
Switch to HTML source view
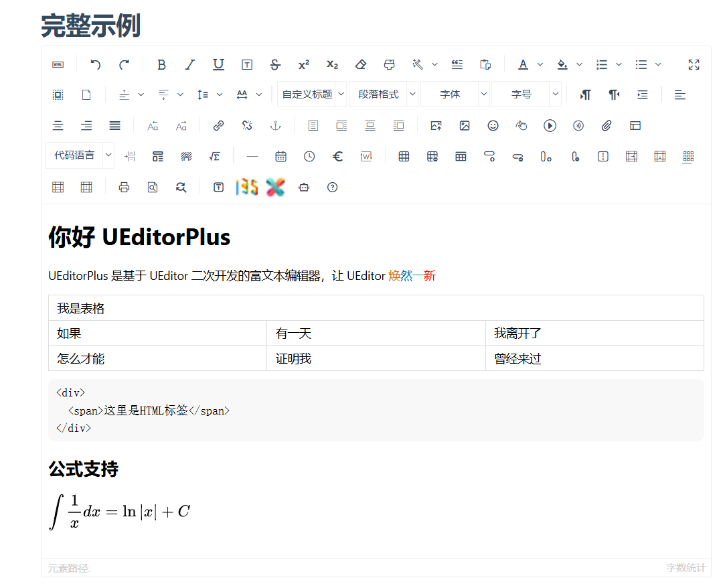click(x=58, y=64)
